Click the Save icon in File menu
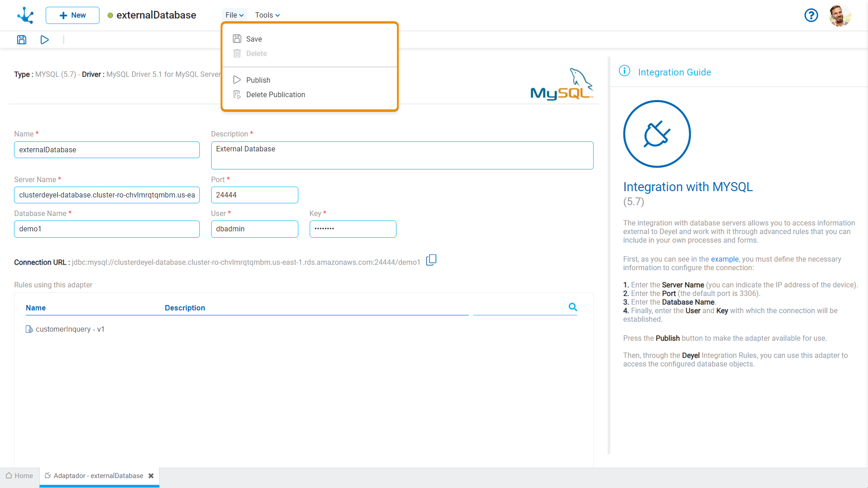The height and width of the screenshot is (488, 868). [x=237, y=39]
